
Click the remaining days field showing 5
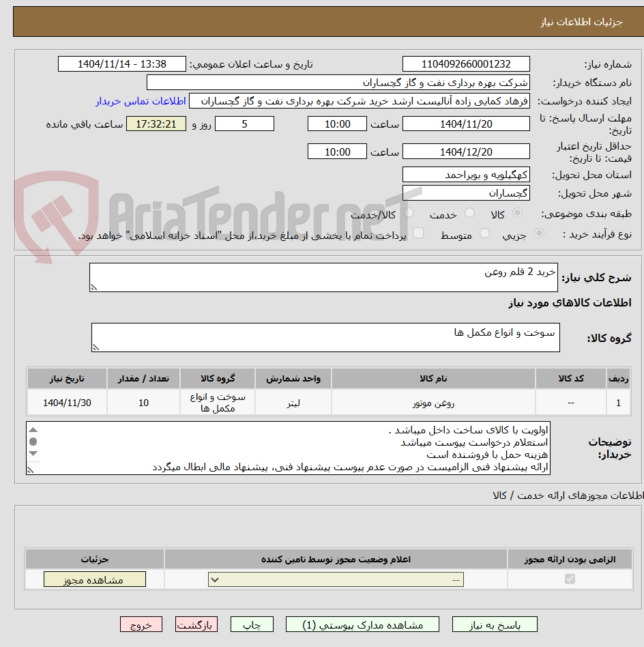point(245,124)
